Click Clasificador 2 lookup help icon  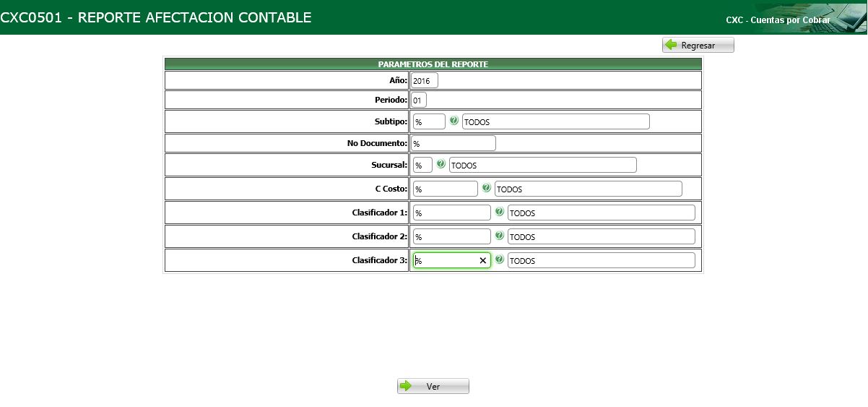(500, 236)
